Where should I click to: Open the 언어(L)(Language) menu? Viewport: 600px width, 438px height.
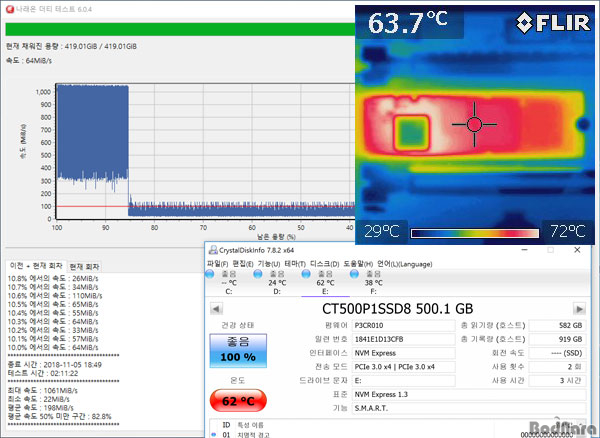click(x=404, y=264)
